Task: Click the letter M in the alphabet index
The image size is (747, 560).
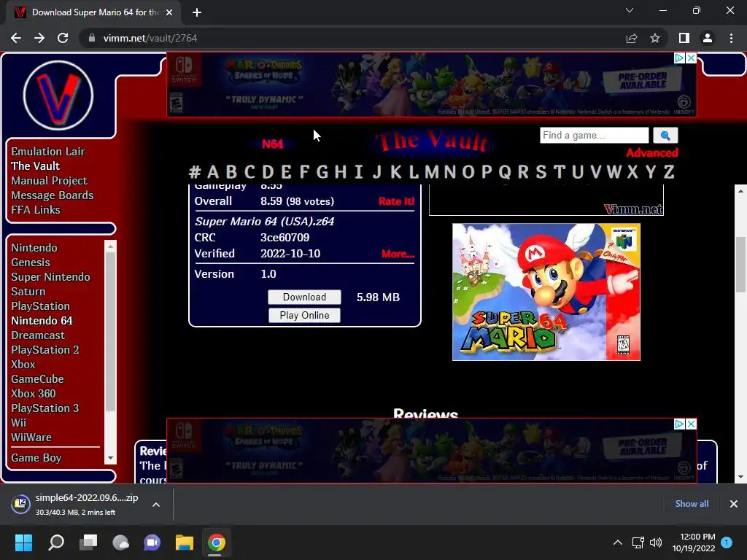Action: click(x=432, y=171)
